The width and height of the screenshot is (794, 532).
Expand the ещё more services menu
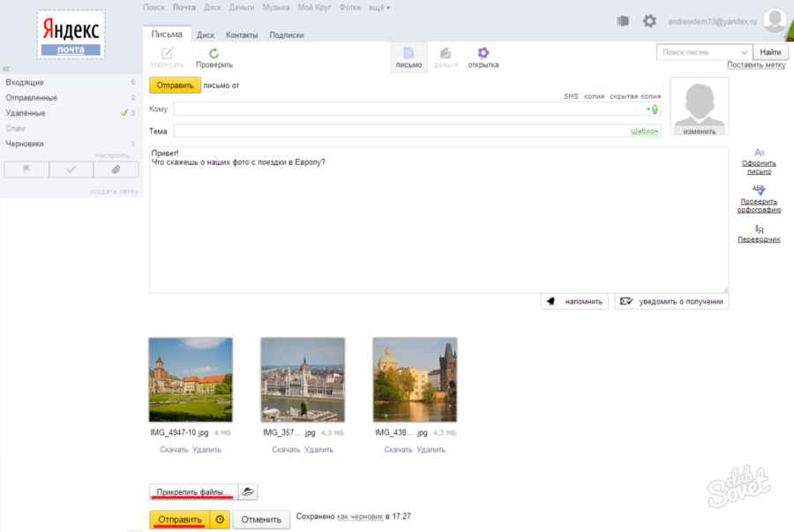377,7
